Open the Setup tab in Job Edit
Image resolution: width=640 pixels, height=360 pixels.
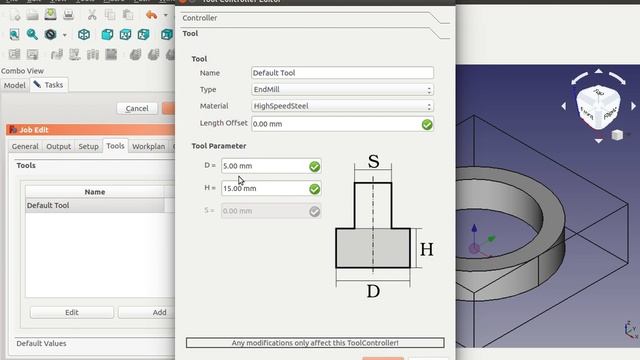[88, 147]
